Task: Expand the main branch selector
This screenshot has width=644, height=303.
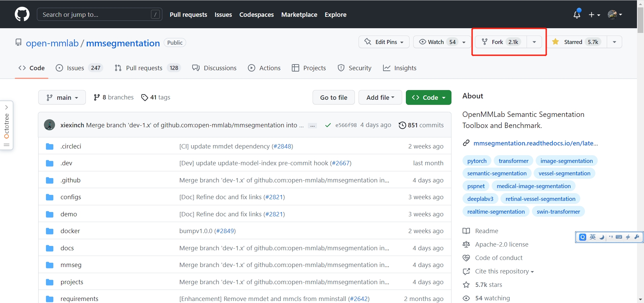Action: 62,97
